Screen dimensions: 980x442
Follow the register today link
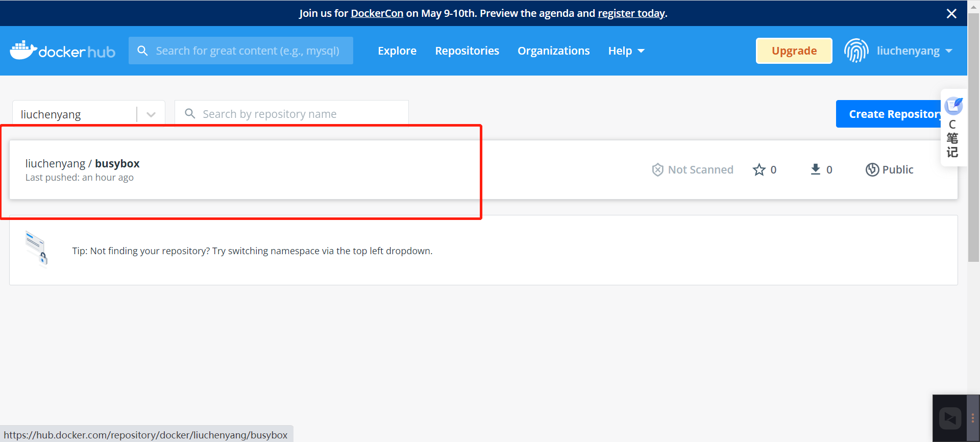[631, 13]
